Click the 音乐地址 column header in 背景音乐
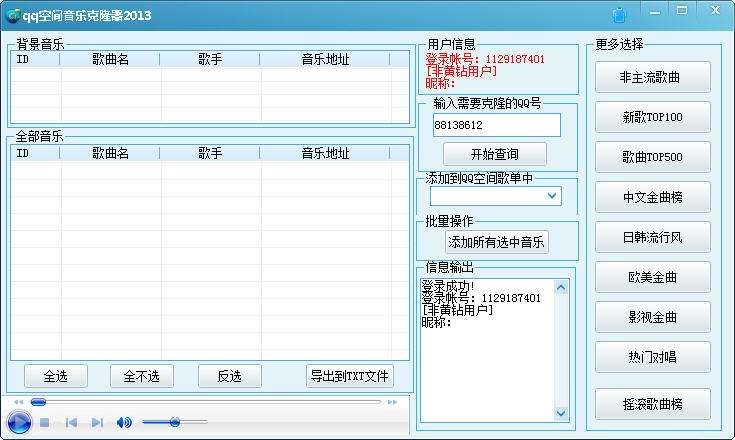735x440 pixels. pos(325,60)
